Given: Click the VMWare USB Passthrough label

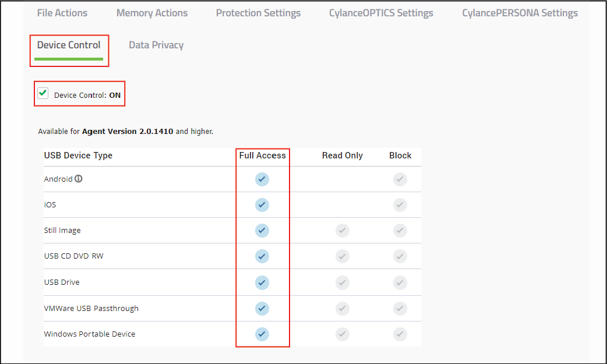Looking at the screenshot, I should point(91,309).
